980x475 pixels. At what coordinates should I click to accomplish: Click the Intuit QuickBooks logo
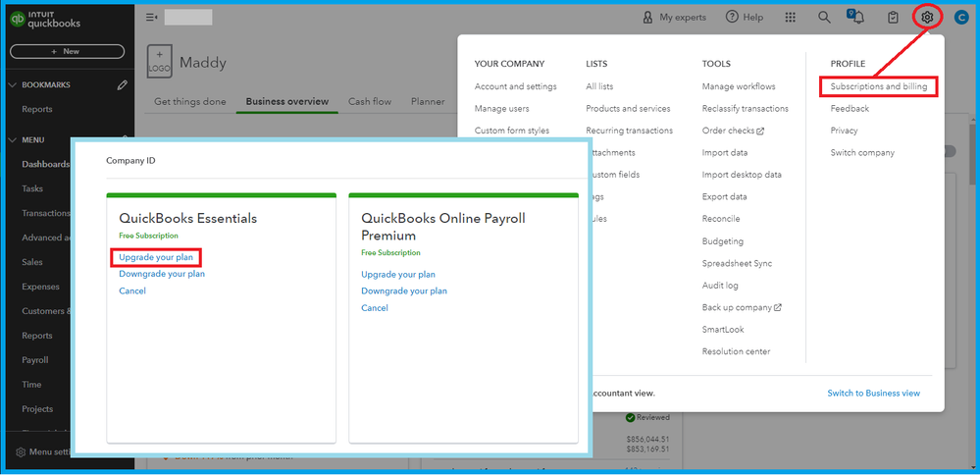pos(45,20)
